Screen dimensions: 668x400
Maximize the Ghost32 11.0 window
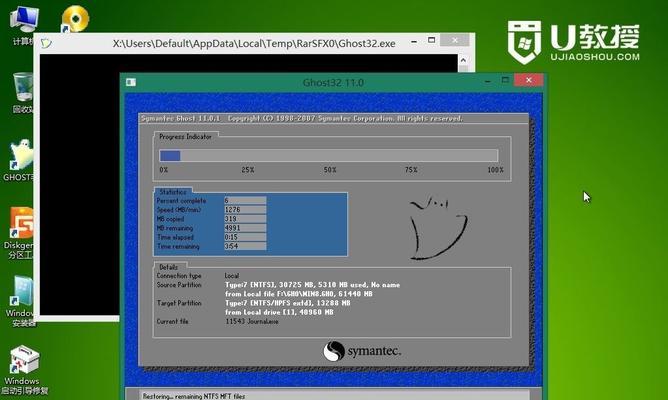click(505, 80)
